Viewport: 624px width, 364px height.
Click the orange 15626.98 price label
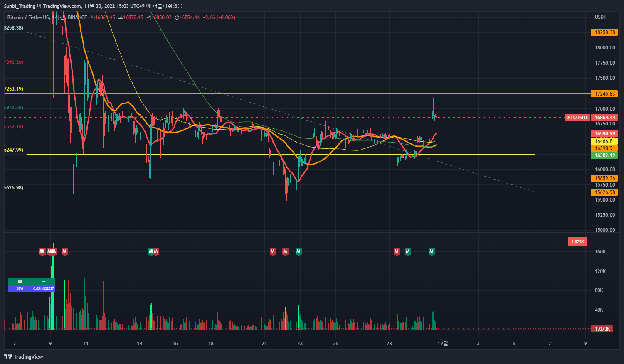pos(604,192)
